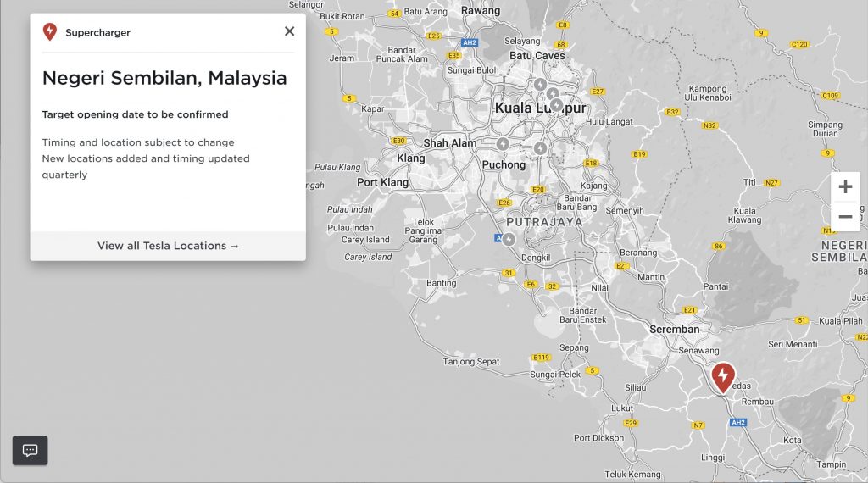Click the C120 road shield
Screen dimensions: 868x483
[x=799, y=44]
